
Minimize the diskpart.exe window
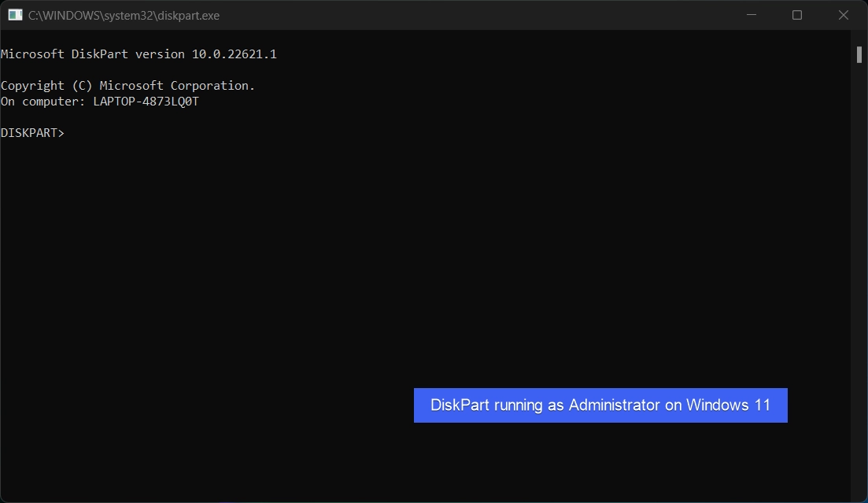click(752, 15)
